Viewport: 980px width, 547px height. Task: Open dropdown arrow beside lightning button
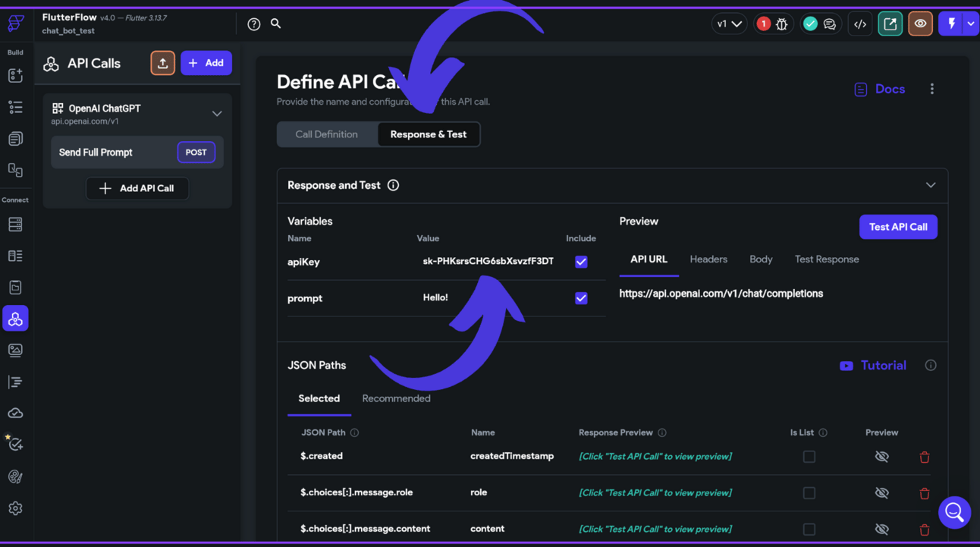click(x=971, y=24)
